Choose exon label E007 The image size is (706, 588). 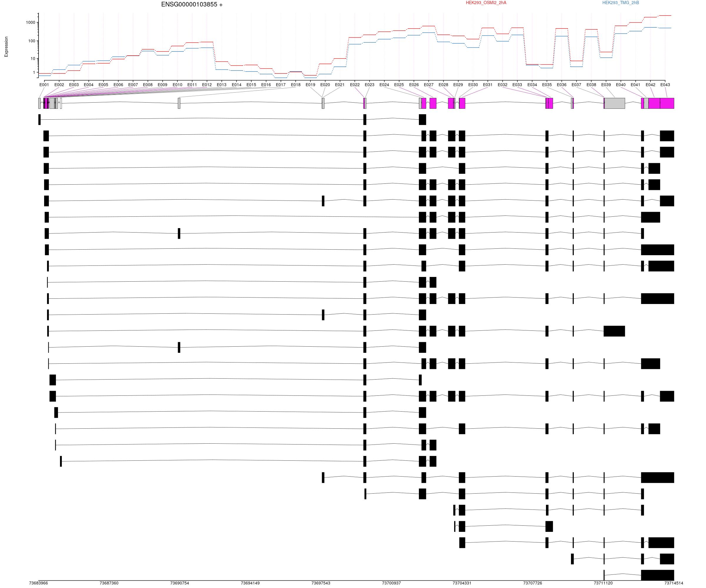pyautogui.click(x=133, y=85)
